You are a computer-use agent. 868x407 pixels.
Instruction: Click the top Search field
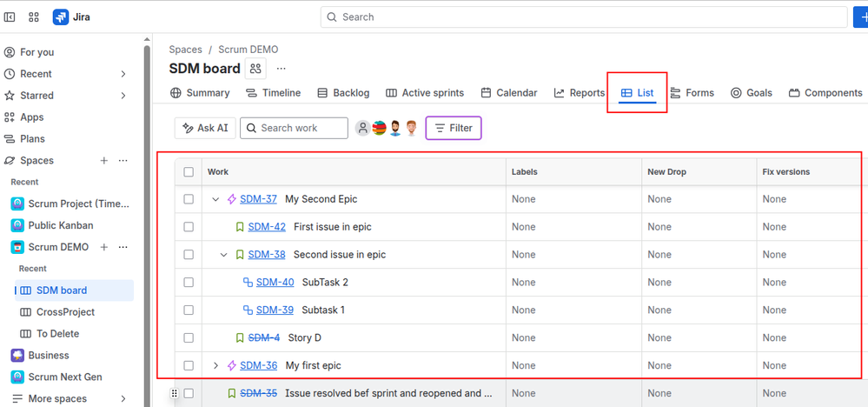click(x=584, y=17)
